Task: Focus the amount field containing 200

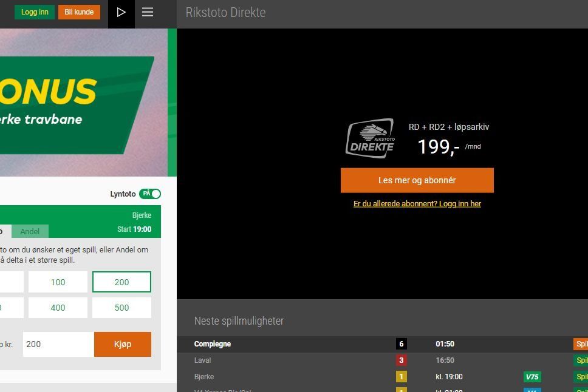Action: [58, 344]
